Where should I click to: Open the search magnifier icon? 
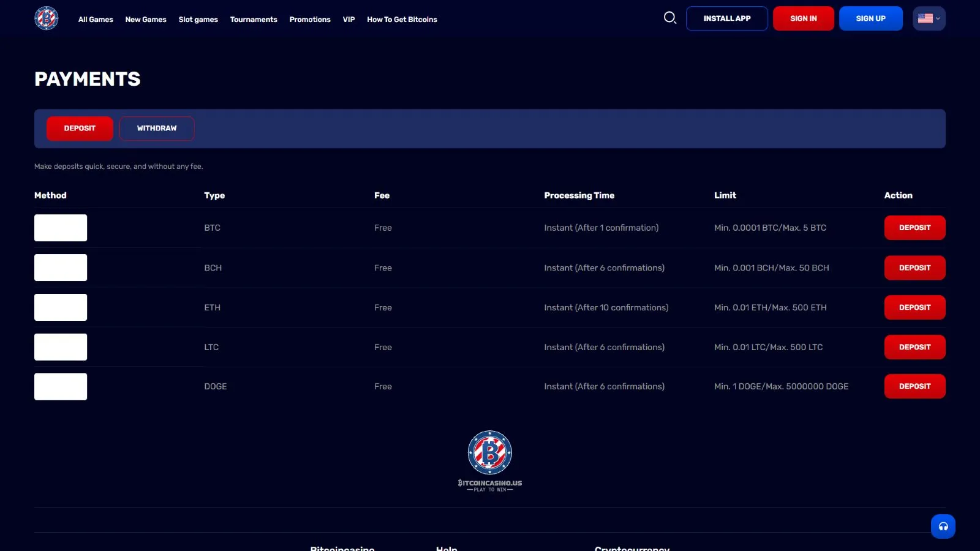tap(670, 18)
